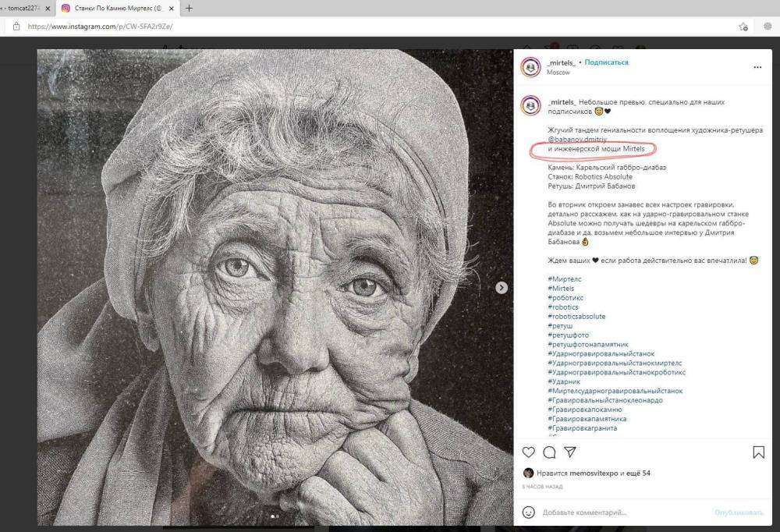
Task: Select the Станки По Камню Миртелс tab
Action: tap(115, 9)
